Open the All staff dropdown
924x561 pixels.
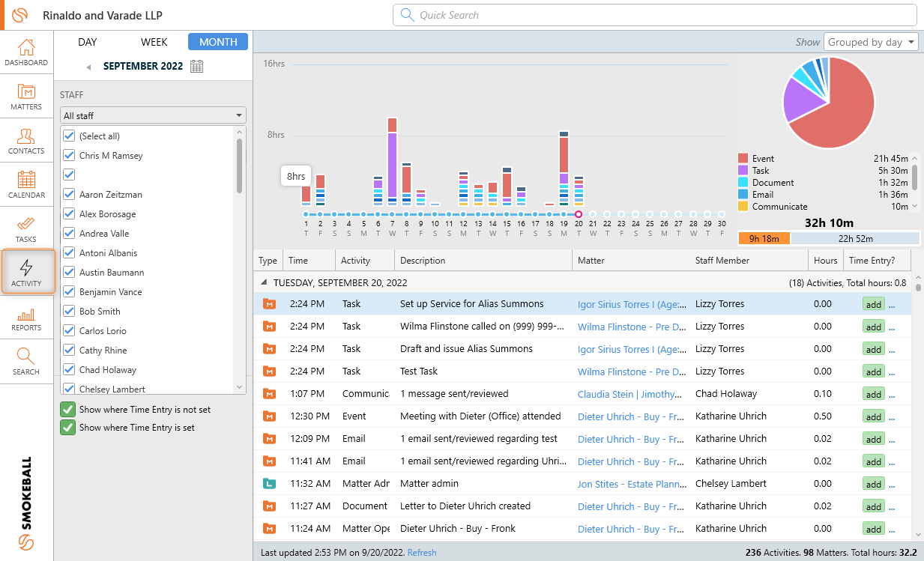point(153,116)
